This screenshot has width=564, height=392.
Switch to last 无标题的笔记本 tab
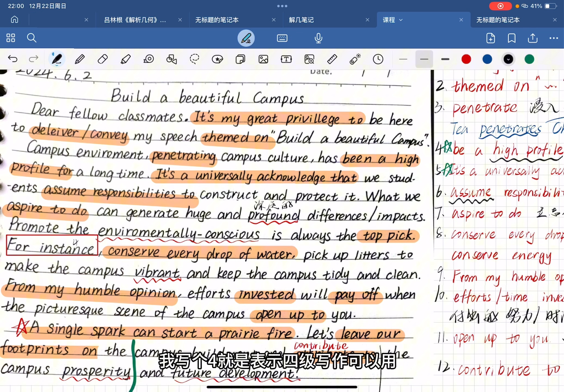[x=498, y=20]
